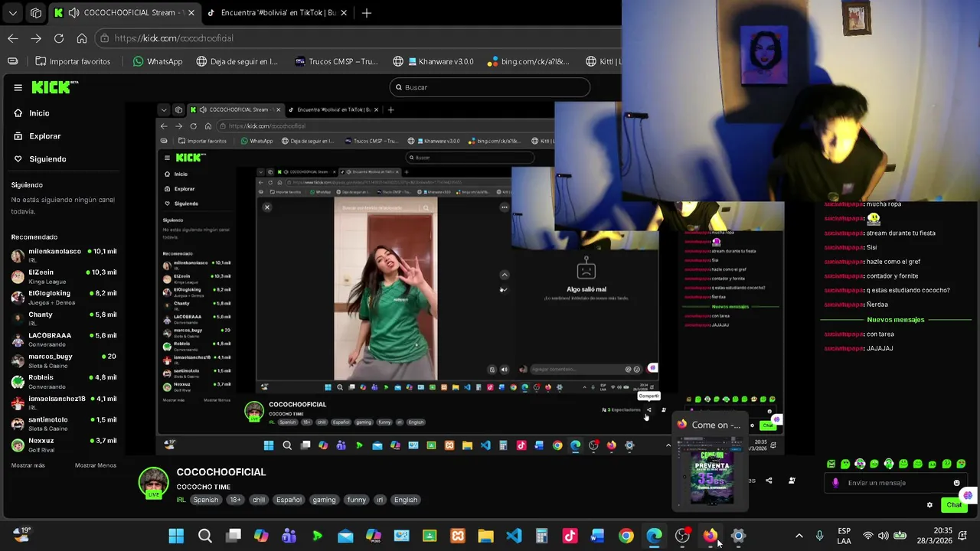Open XAMPP from taskbar

(x=458, y=536)
